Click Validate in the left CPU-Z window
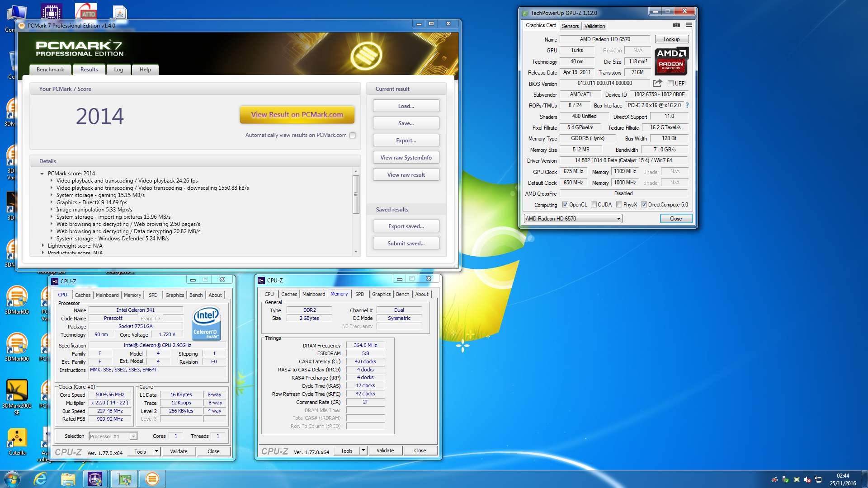 tap(179, 451)
